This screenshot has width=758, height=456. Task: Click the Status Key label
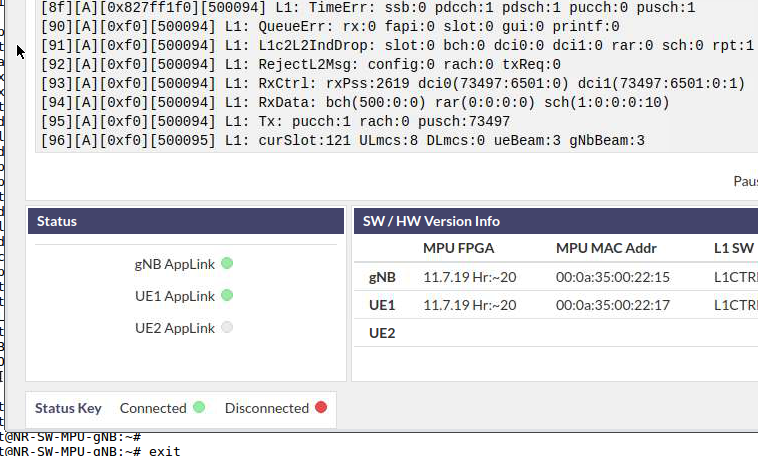68,408
